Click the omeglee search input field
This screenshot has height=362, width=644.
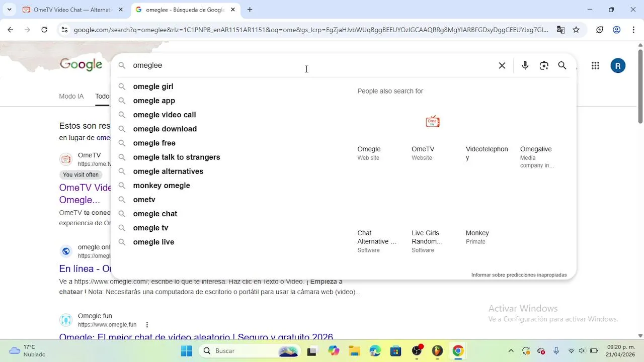(x=312, y=65)
